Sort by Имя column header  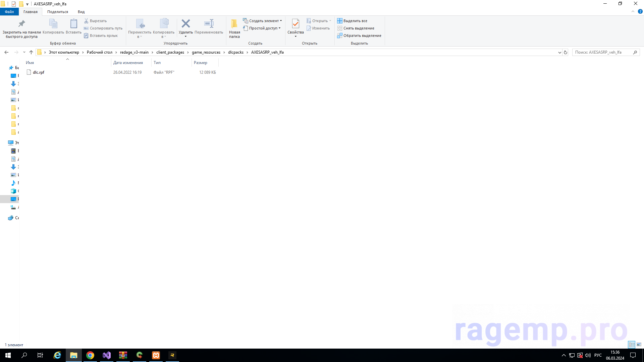point(67,63)
